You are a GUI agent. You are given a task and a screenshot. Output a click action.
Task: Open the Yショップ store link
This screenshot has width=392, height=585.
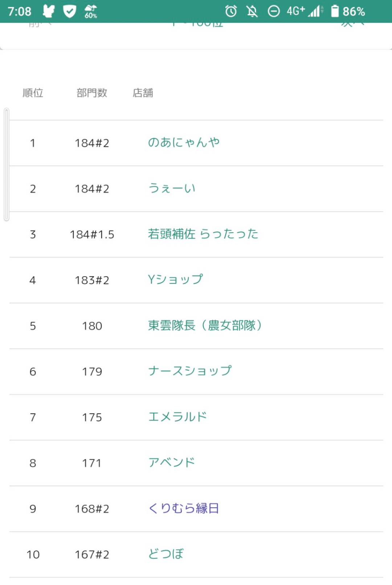(175, 280)
